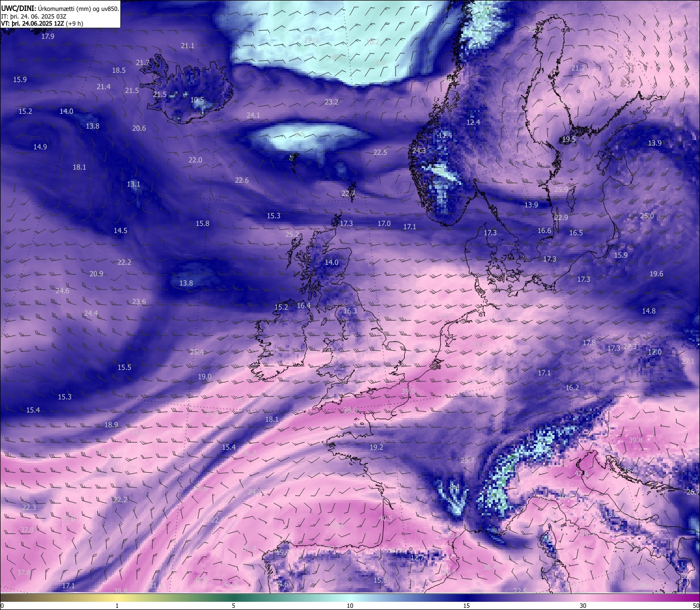Image resolution: width=700 pixels, height=610 pixels.
Task: Click the 21.2 value over northern Sweden
Action: (x=577, y=68)
